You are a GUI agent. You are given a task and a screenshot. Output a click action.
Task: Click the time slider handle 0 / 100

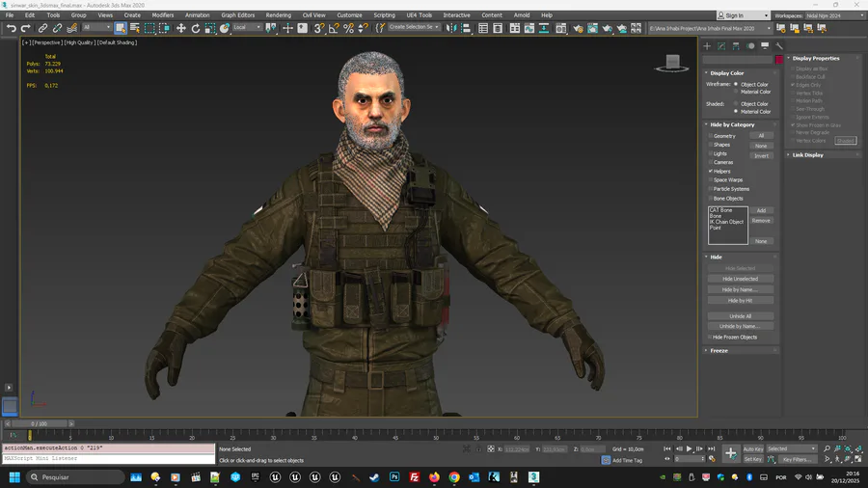(x=40, y=423)
